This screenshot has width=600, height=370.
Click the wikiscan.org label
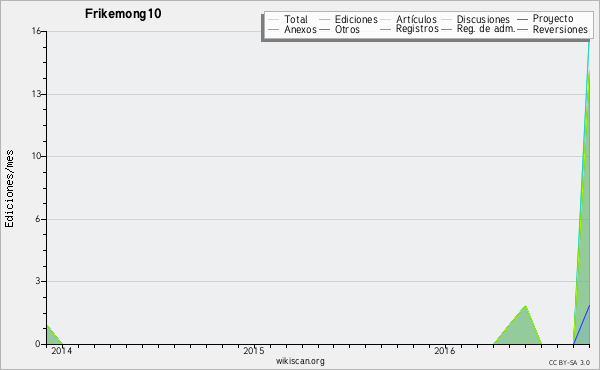coord(300,361)
